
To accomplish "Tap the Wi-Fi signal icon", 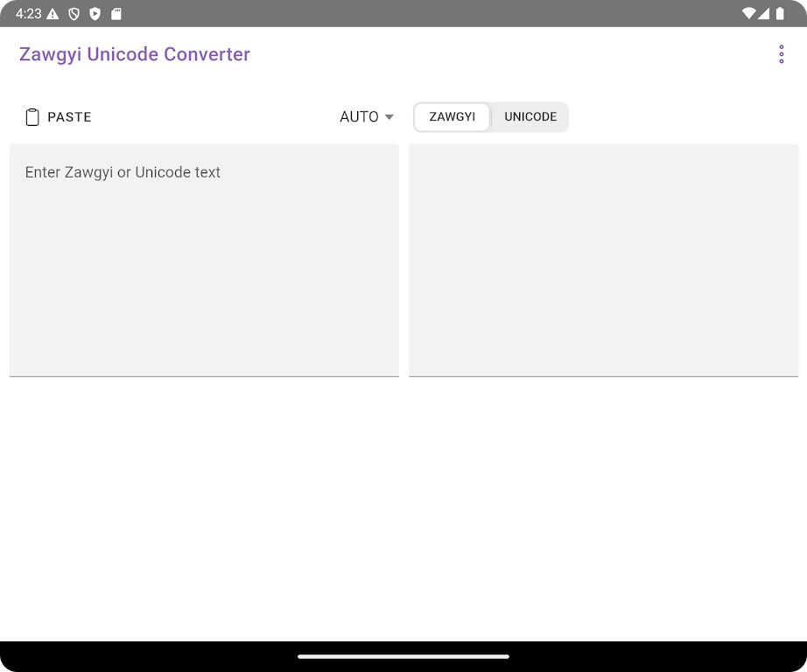I will pos(748,14).
